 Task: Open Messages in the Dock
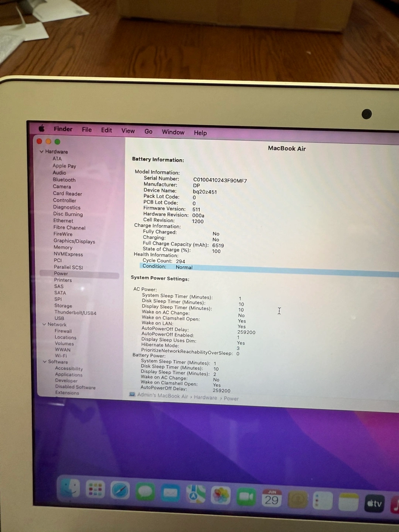(x=146, y=492)
